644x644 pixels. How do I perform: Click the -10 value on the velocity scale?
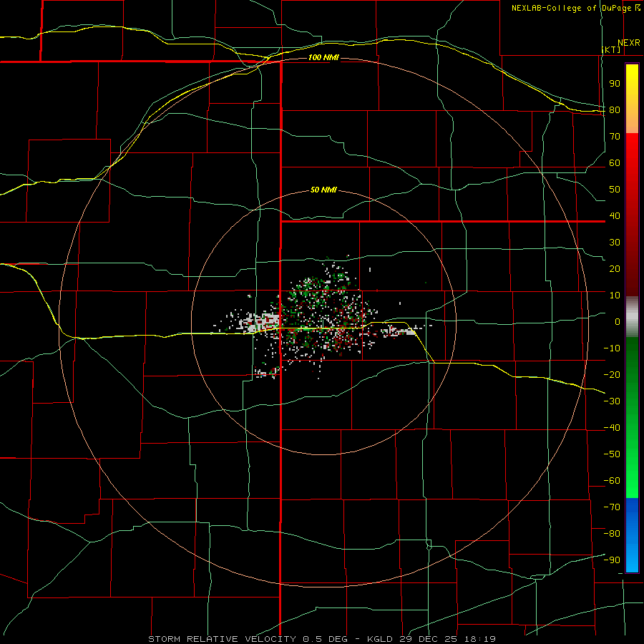612,348
